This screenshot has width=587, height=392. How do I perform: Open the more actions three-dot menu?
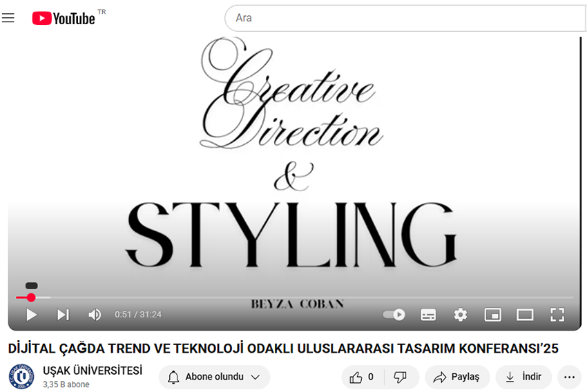point(569,377)
